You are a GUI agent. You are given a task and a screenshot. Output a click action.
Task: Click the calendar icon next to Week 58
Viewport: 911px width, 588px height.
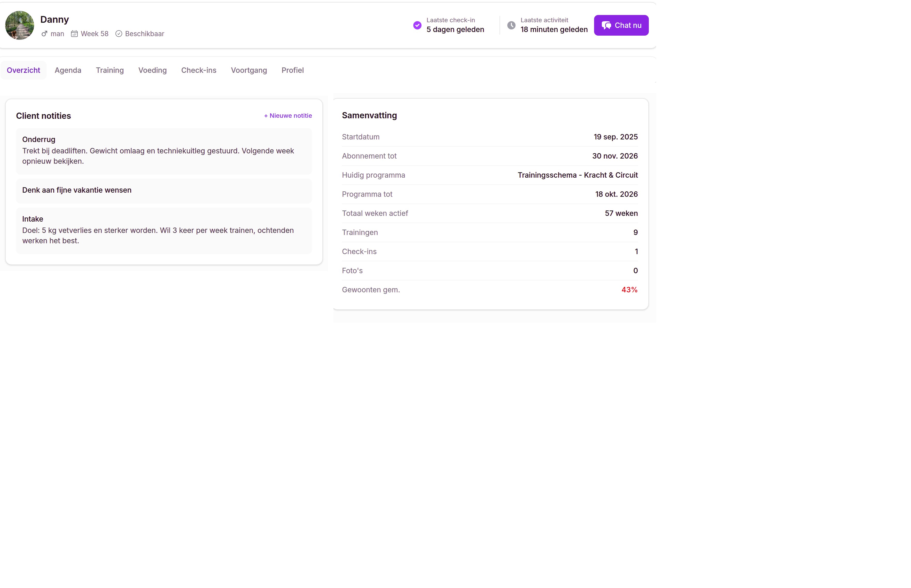(x=74, y=34)
